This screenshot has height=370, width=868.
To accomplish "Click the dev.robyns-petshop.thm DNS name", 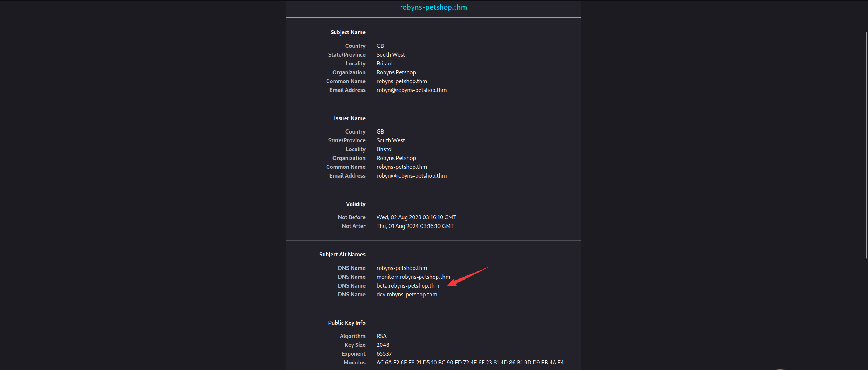I will (x=406, y=295).
